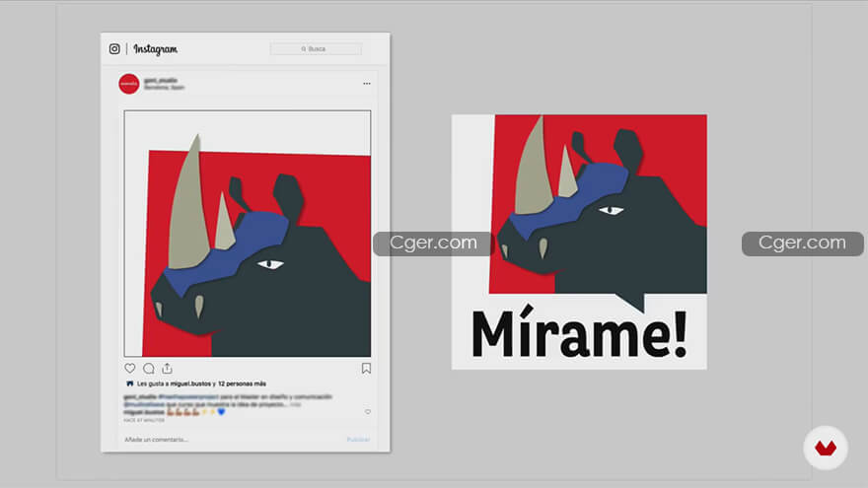Open comments with the speech bubble icon
The width and height of the screenshot is (868, 488).
coord(149,369)
